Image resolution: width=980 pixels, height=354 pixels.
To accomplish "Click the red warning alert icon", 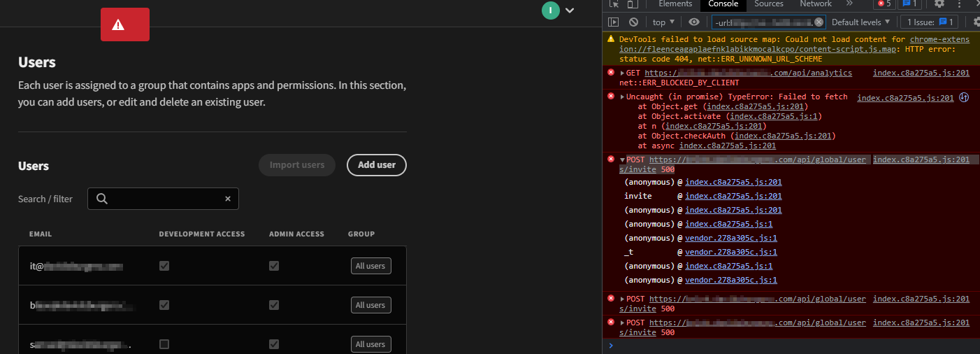I will [118, 24].
